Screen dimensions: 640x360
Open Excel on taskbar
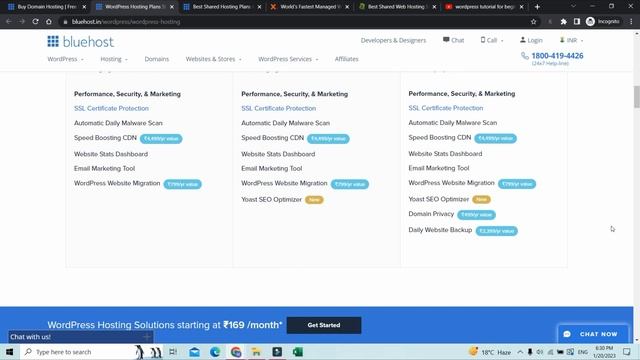point(298,352)
